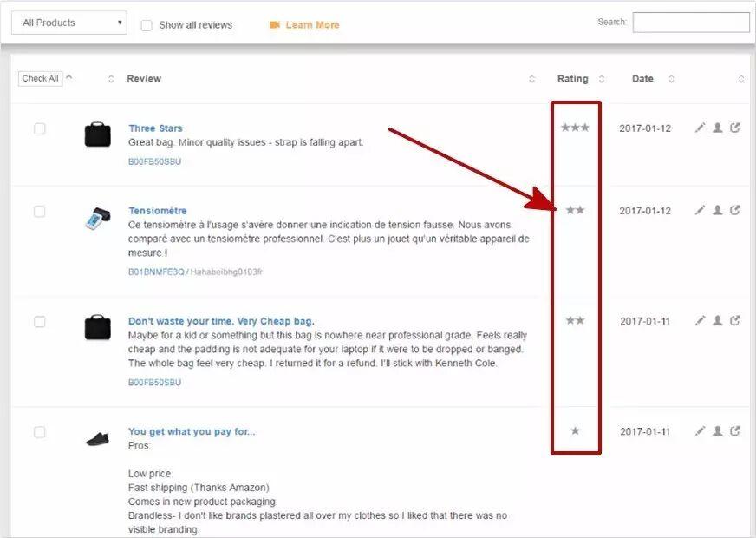Expand the Check All options caret
The width and height of the screenshot is (756, 538).
click(x=69, y=77)
